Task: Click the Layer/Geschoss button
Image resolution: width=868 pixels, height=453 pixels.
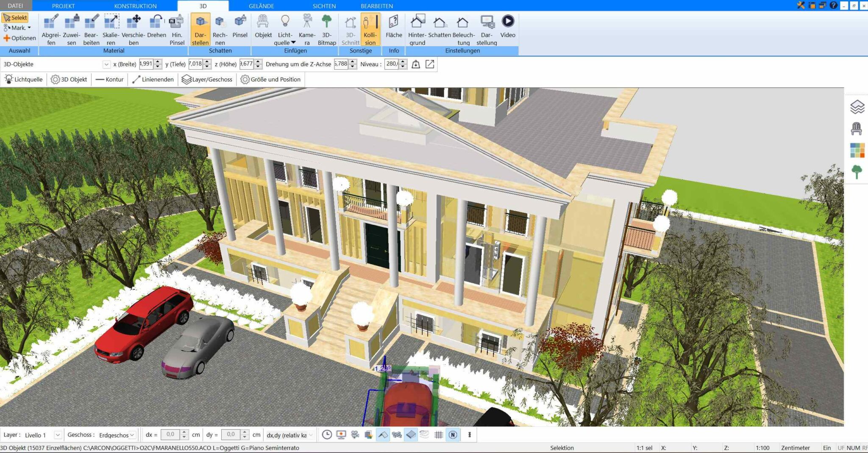Action: [x=207, y=79]
